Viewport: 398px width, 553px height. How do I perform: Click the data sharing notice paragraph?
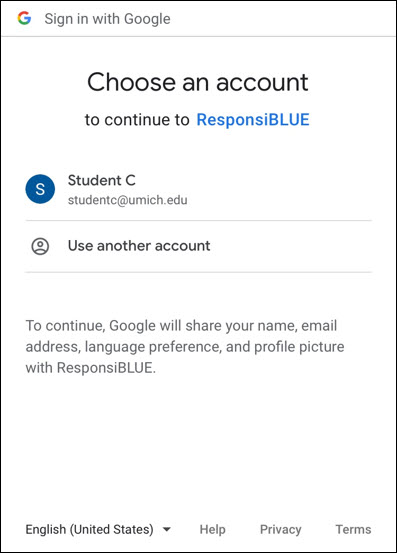(x=185, y=346)
